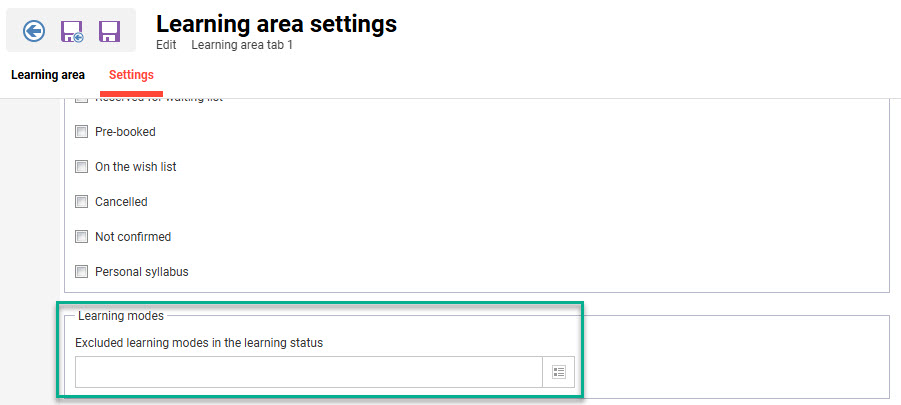
Task: Switch to the Learning area tab
Action: pyautogui.click(x=48, y=75)
